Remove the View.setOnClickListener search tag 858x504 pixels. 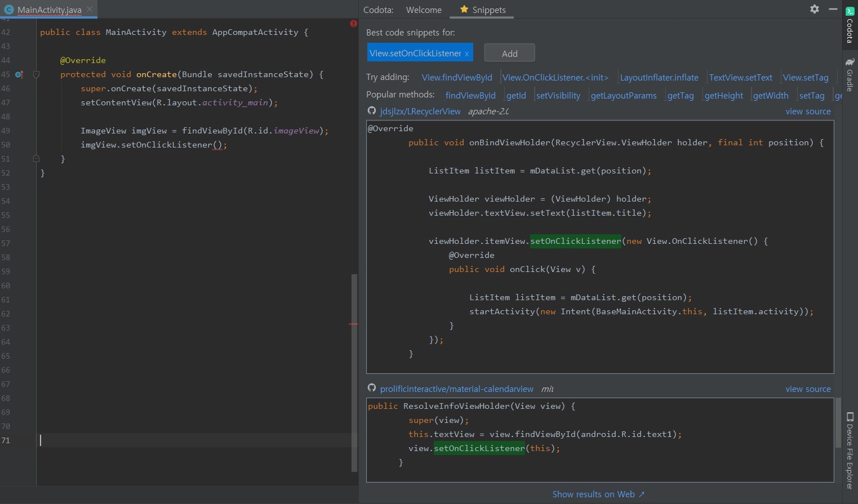click(466, 54)
